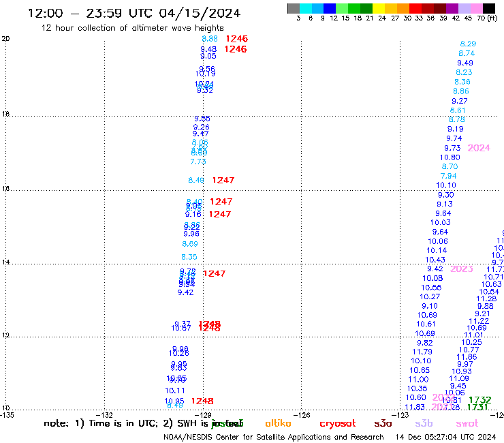
Task: Click the 8.23 wave height value
Action: click(464, 72)
